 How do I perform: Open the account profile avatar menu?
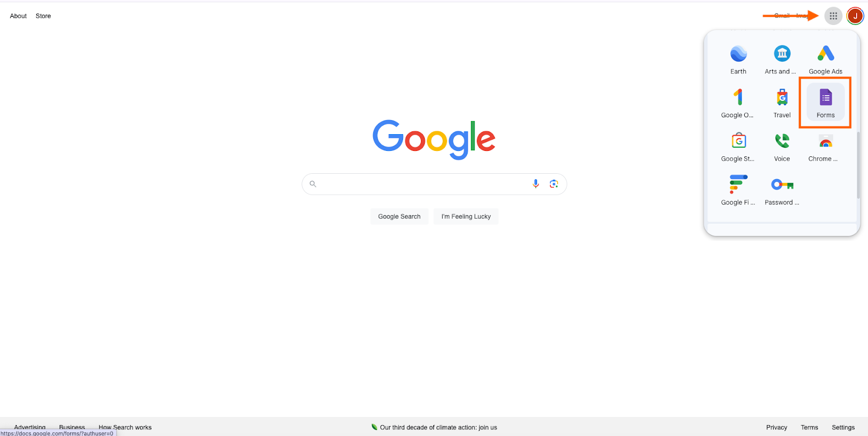pos(856,16)
